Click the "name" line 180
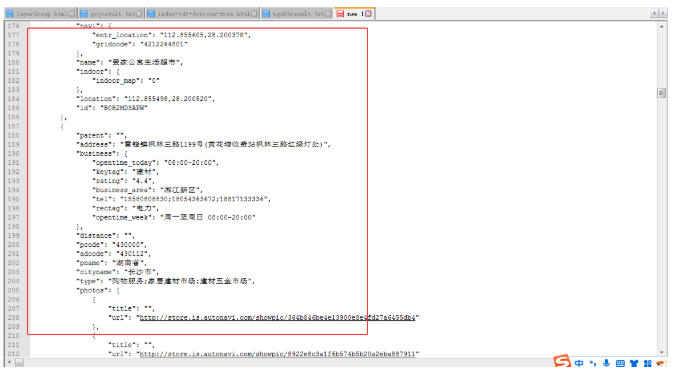 point(130,62)
